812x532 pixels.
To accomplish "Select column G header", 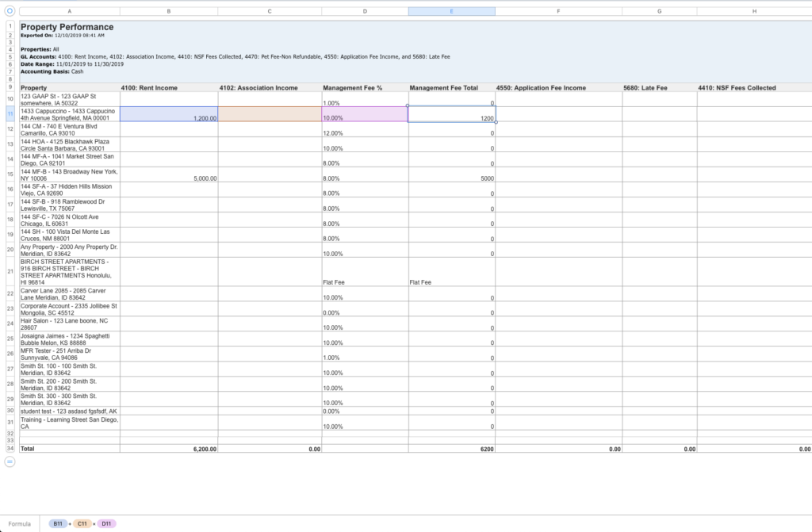I will click(659, 11).
